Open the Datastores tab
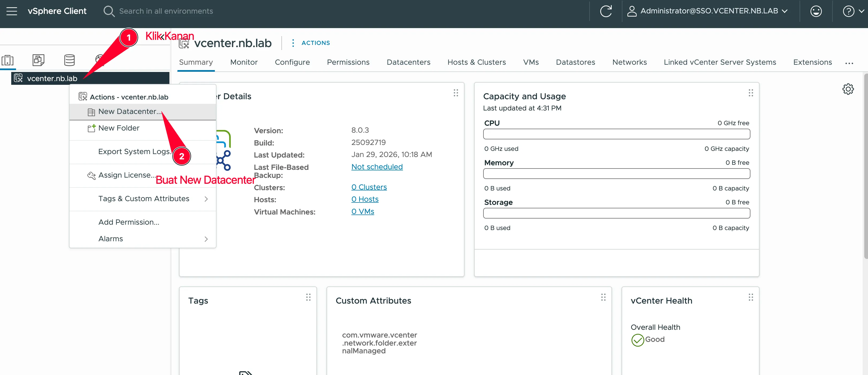The image size is (868, 375). (575, 62)
